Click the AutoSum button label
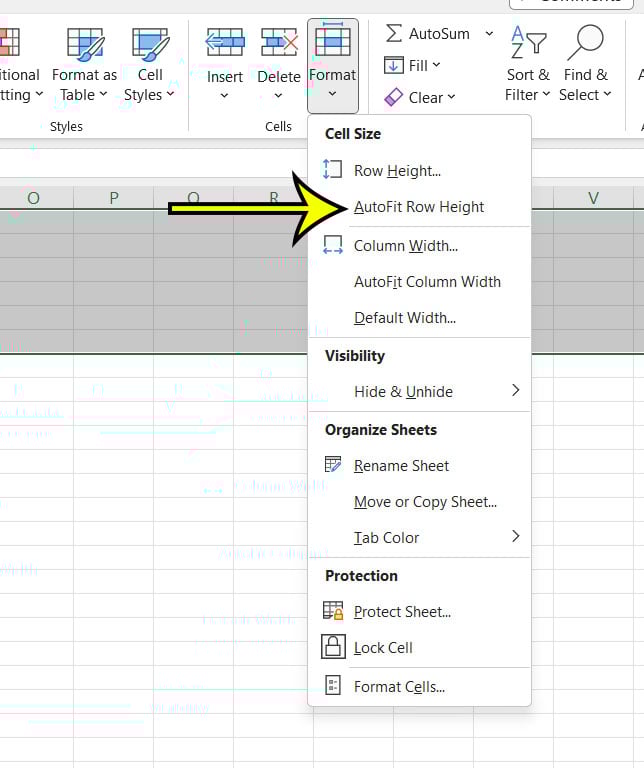644x768 pixels. (x=439, y=34)
